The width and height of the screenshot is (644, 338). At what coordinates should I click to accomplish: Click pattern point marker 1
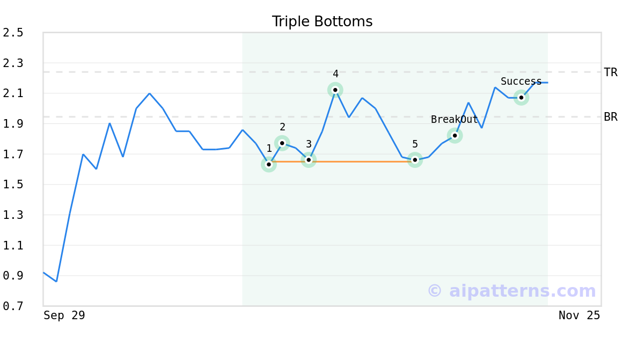click(269, 164)
